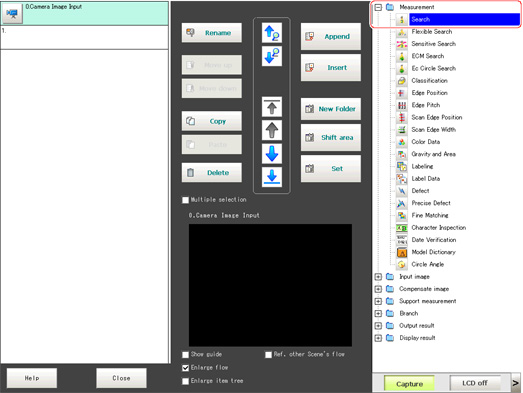Screen dimensions: 523x393
Task: Click the Character Inspection item icon
Action: pos(402,228)
